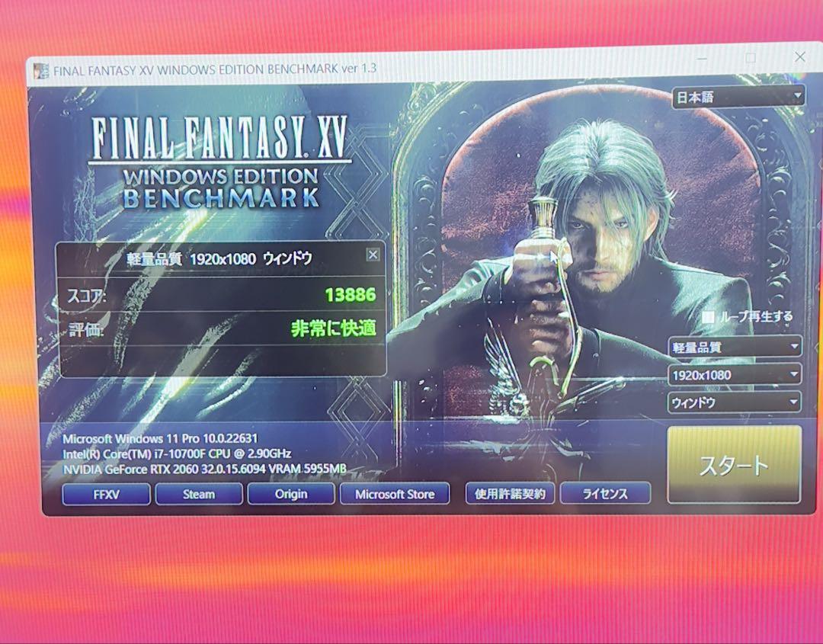Click the Intel Core i7-10700F CPU line
This screenshot has width=823, height=644.
click(177, 453)
